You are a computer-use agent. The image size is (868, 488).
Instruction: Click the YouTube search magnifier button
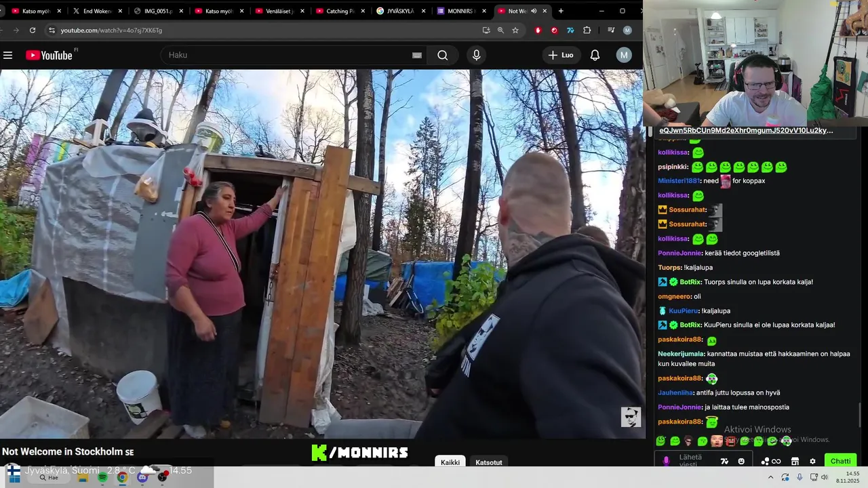point(443,55)
